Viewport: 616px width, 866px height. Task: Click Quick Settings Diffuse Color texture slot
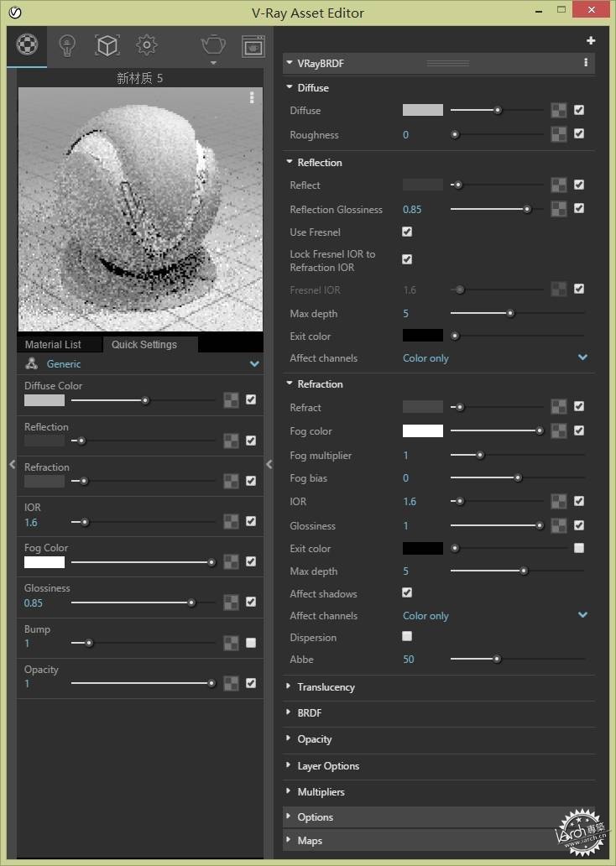(231, 400)
